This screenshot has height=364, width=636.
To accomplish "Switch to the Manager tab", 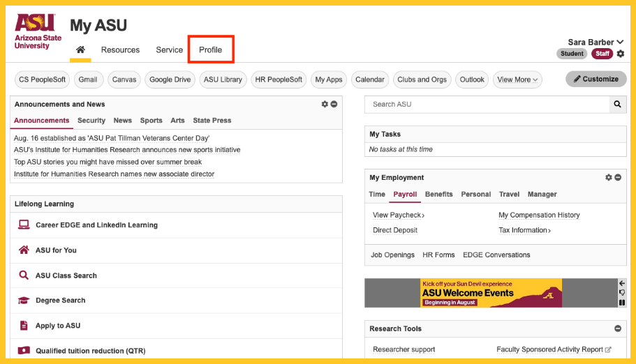I will click(x=542, y=194).
